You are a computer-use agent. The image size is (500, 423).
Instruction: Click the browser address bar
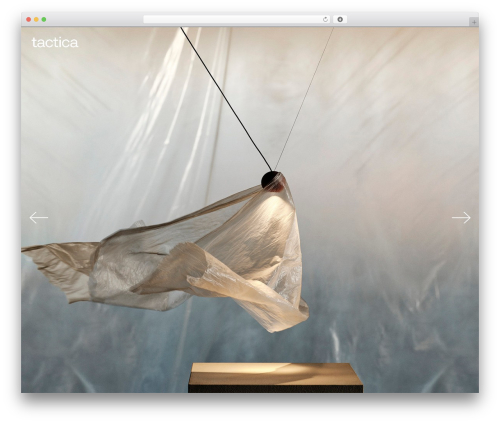click(x=237, y=20)
